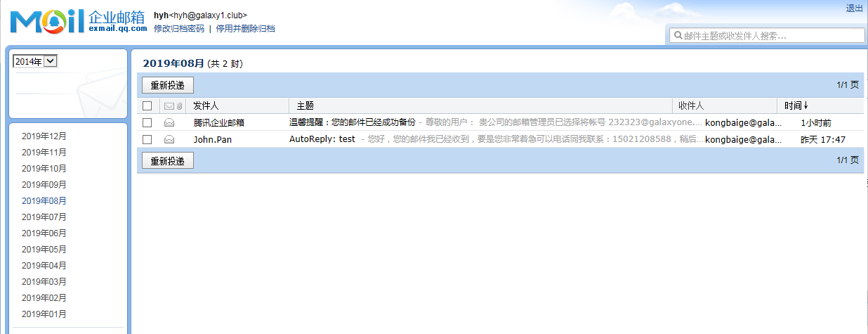868x334 pixels.
Task: Click the 修改归档密码 link
Action: (179, 29)
